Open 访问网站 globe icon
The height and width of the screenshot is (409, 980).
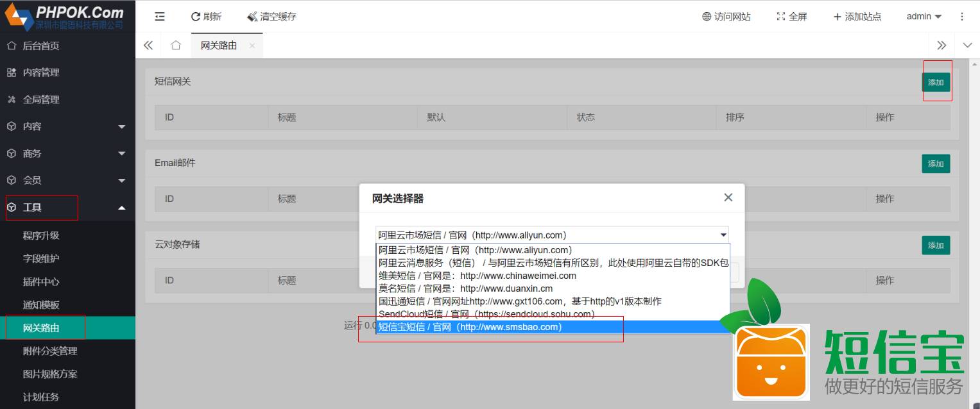tap(707, 17)
